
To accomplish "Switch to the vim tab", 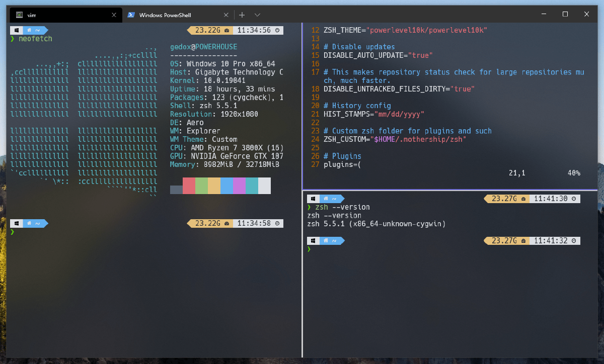I will (x=66, y=15).
